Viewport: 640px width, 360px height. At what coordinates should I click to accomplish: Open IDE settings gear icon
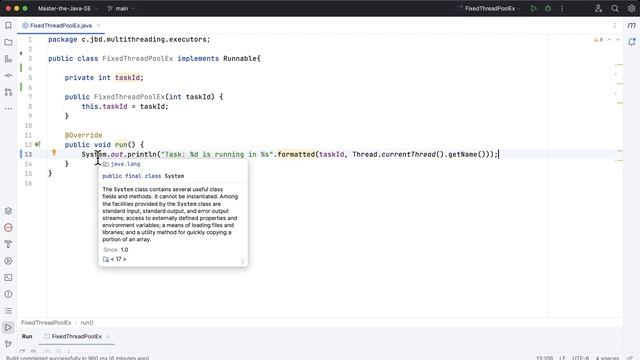pos(631,8)
